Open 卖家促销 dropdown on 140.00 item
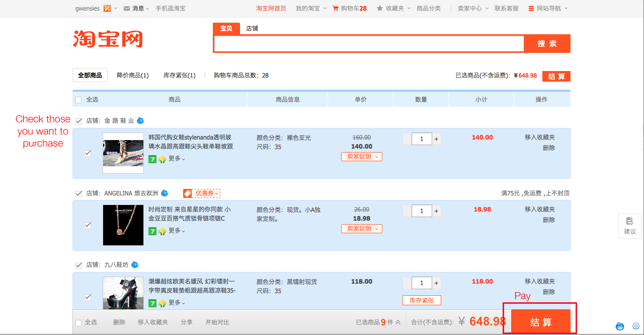 [362, 157]
